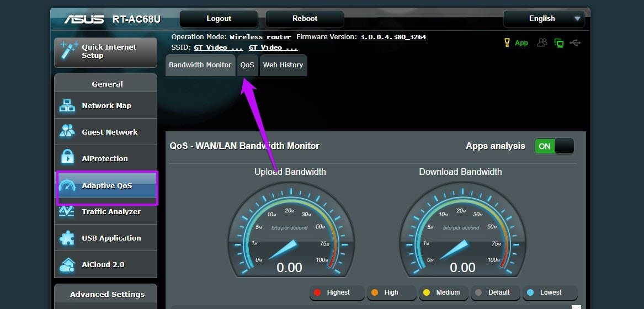Click Quick Internet Setup button
Screen dimensions: 644x309
click(x=105, y=52)
